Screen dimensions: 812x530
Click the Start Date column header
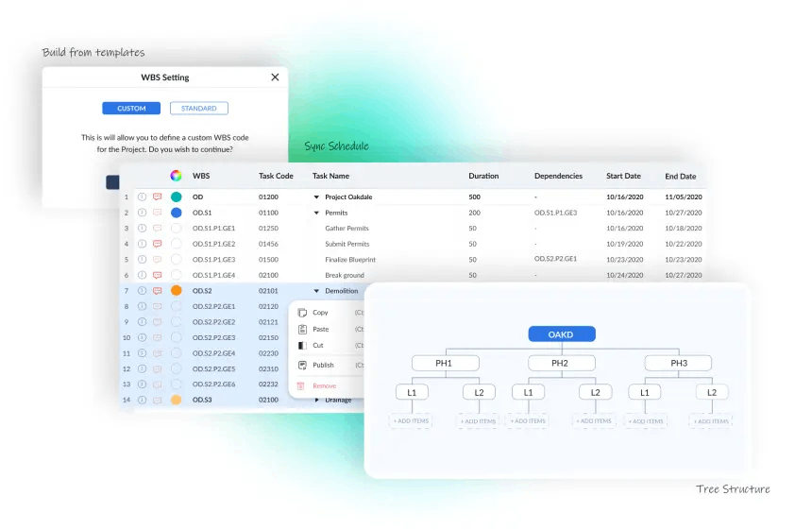pyautogui.click(x=623, y=176)
